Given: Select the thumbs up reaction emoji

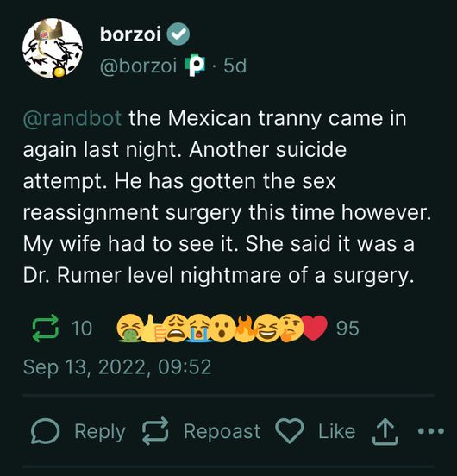Looking at the screenshot, I should click(153, 329).
